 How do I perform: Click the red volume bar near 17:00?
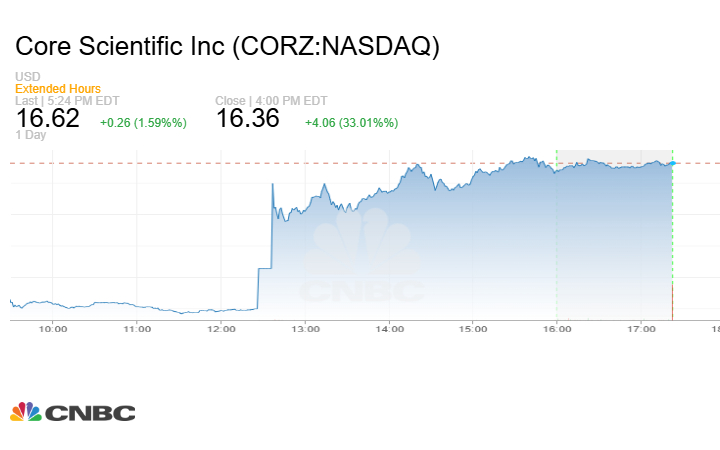[672, 299]
